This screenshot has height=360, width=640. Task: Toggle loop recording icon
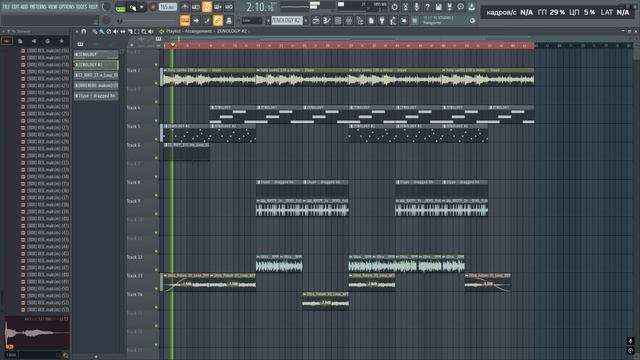(x=229, y=7)
